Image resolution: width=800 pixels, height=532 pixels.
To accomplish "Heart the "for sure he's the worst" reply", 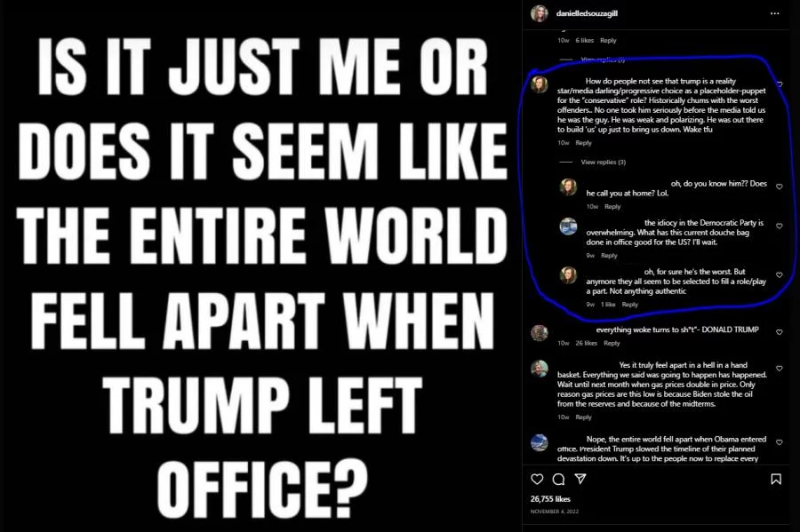I will (780, 274).
